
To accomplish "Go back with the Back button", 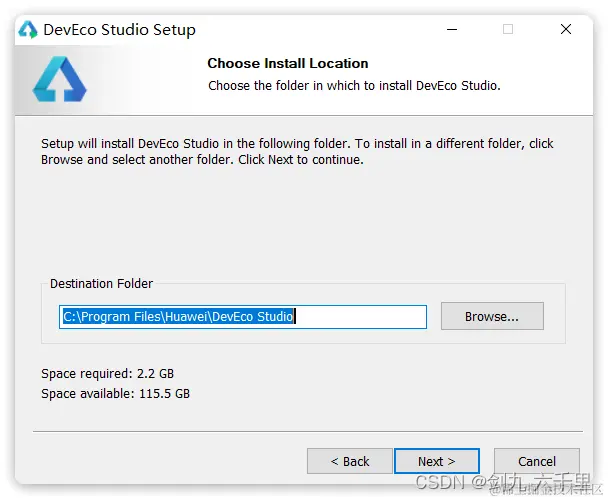I will point(350,461).
